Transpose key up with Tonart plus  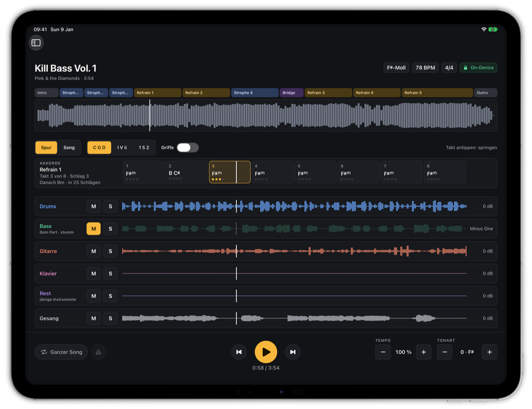point(489,352)
